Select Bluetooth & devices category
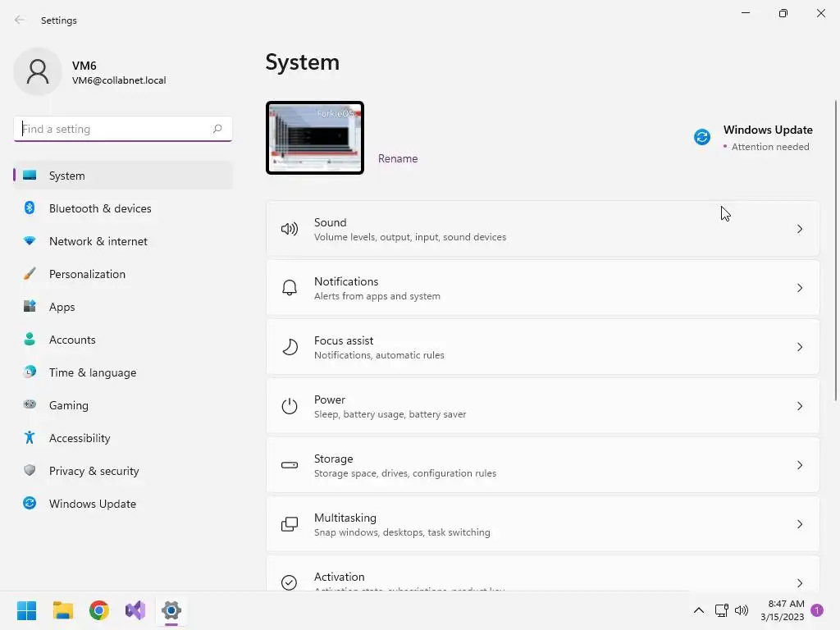 123,208
